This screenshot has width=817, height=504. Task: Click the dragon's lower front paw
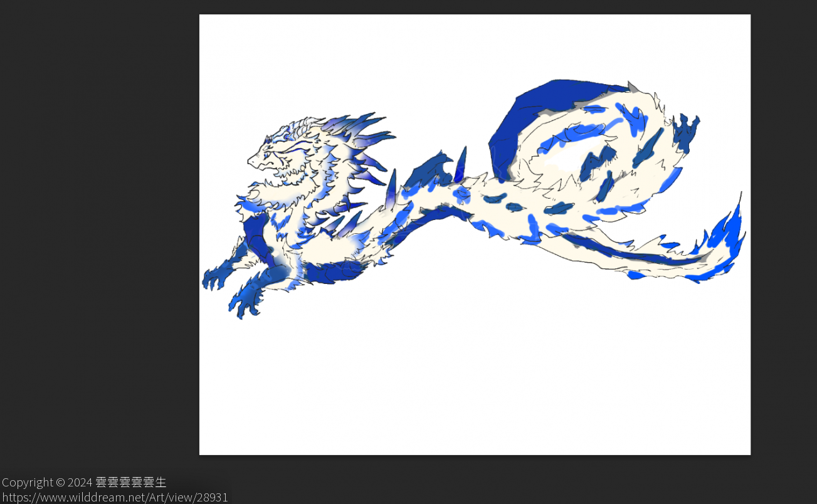click(246, 305)
